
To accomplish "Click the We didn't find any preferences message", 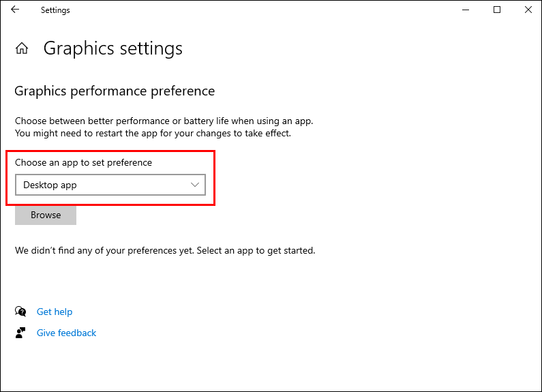I will coord(165,250).
